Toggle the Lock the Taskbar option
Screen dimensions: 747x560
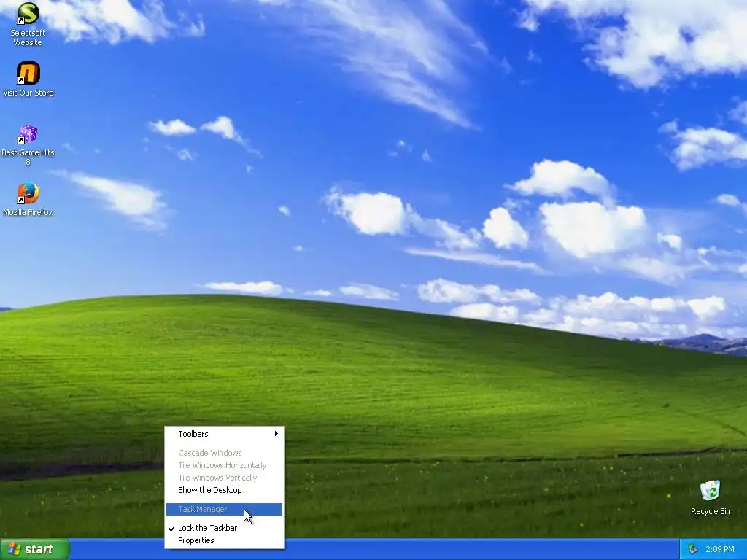click(x=225, y=528)
